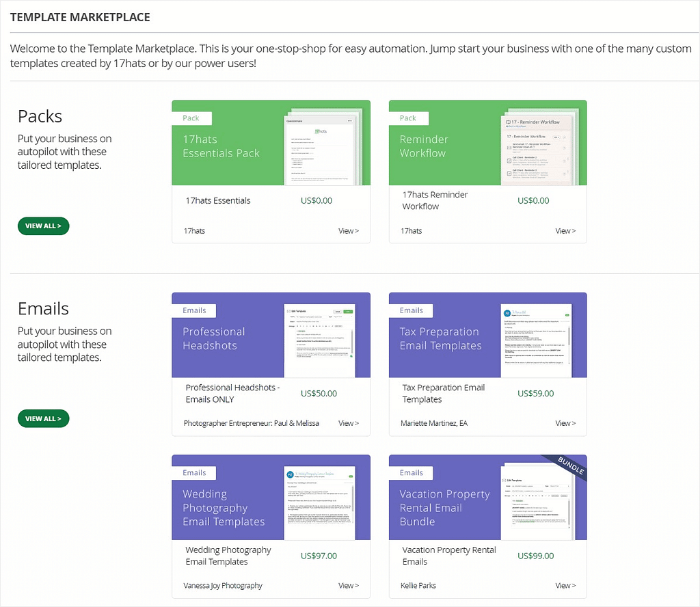The width and height of the screenshot is (700, 607).
Task: Open View link for 17hats Reminder Workflow
Action: tap(565, 231)
